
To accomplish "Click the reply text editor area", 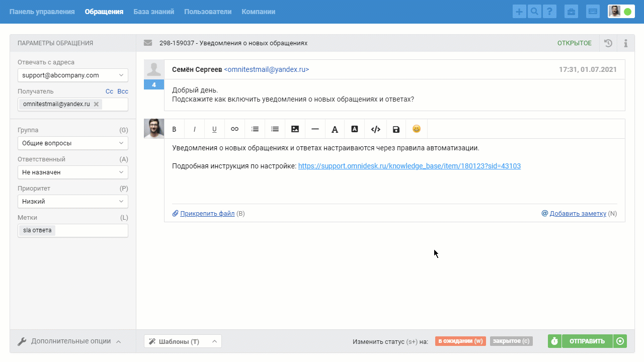I will coord(394,171).
